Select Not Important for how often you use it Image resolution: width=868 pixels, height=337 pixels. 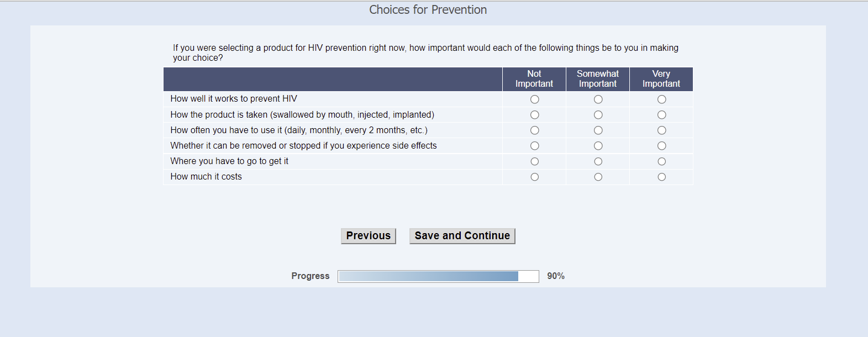[534, 130]
